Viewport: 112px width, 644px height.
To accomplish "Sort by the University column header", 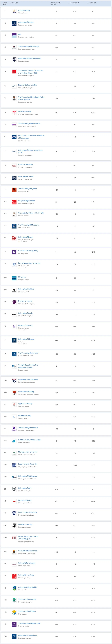I will 15,3.
